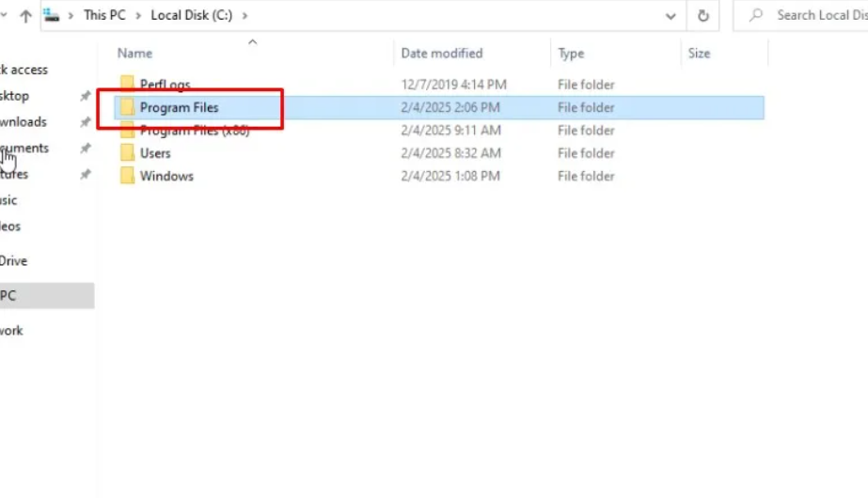Screen dimensions: 868x498
Task: Open Network in the navigation pane
Action: 11,331
